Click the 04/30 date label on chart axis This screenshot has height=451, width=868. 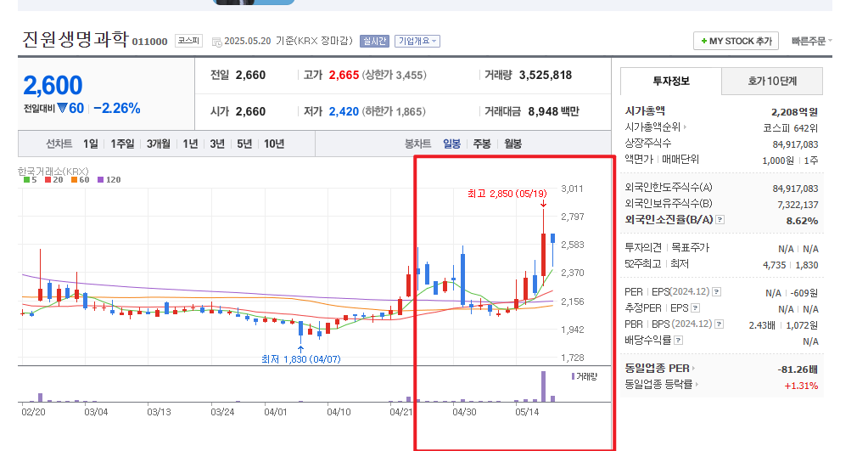464,412
